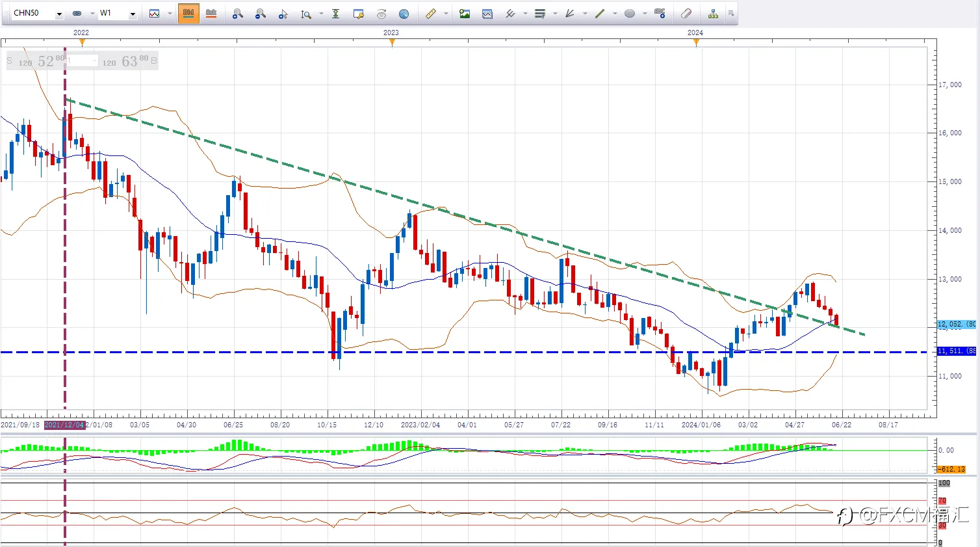This screenshot has width=980, height=547.
Task: Expand the ruler tool arrow menu
Action: 446,14
